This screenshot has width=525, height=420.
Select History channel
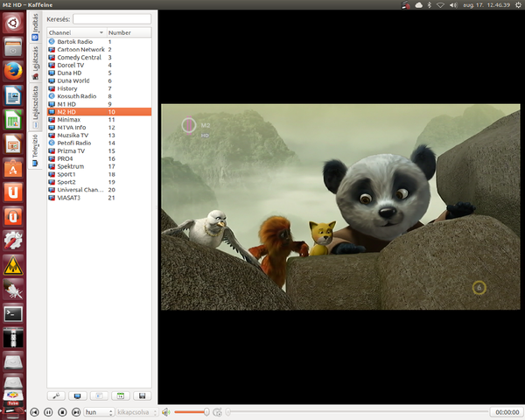pos(99,88)
